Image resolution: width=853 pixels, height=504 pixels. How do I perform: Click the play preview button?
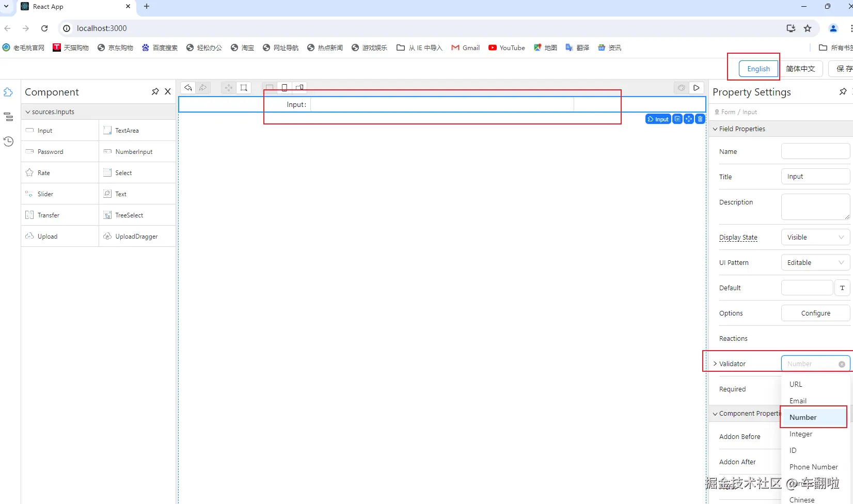[696, 88]
